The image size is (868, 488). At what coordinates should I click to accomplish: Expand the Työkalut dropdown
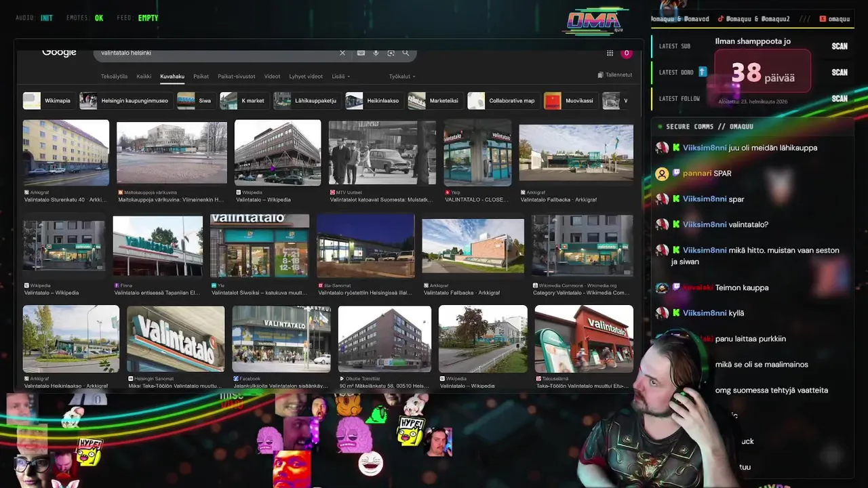click(402, 77)
